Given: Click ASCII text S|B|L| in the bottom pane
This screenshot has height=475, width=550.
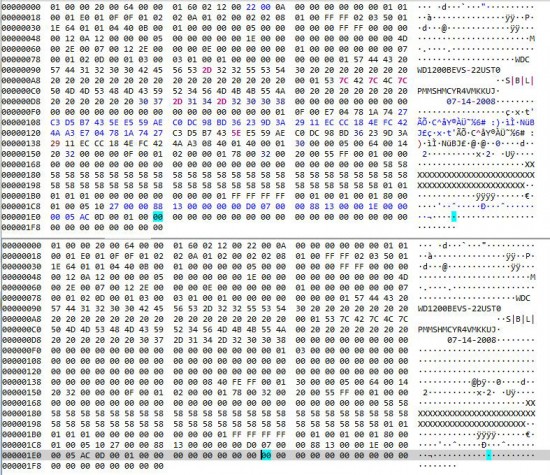Looking at the screenshot, I should [520, 319].
